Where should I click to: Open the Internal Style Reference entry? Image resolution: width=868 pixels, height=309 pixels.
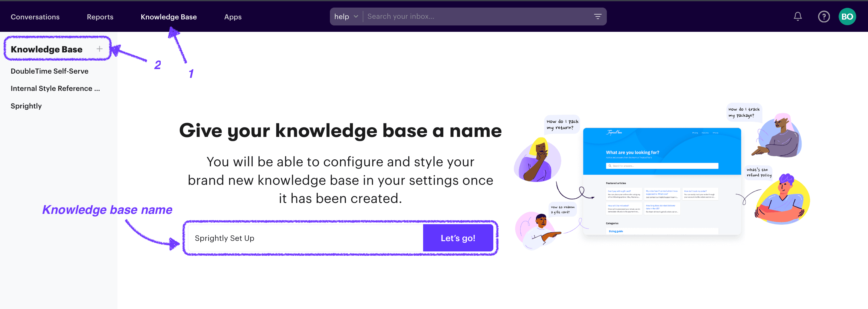click(55, 88)
